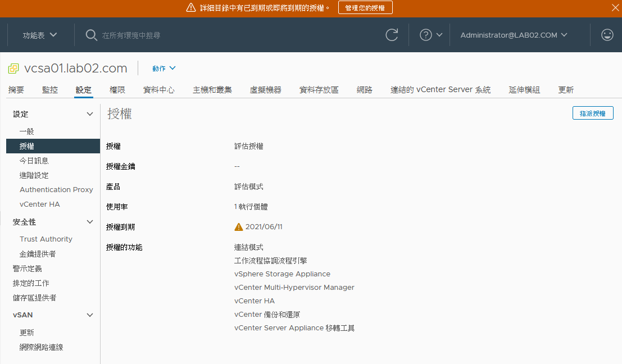Viewport: 622px width, 364px height.
Task: Click vCenter Server Appliance 移轉工具 feature entry
Action: 294,328
